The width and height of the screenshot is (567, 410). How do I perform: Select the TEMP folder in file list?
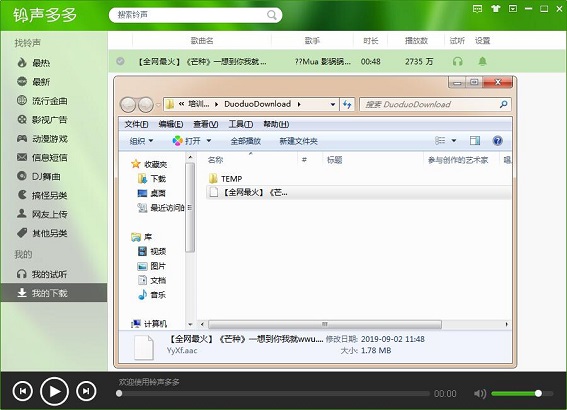coord(226,179)
